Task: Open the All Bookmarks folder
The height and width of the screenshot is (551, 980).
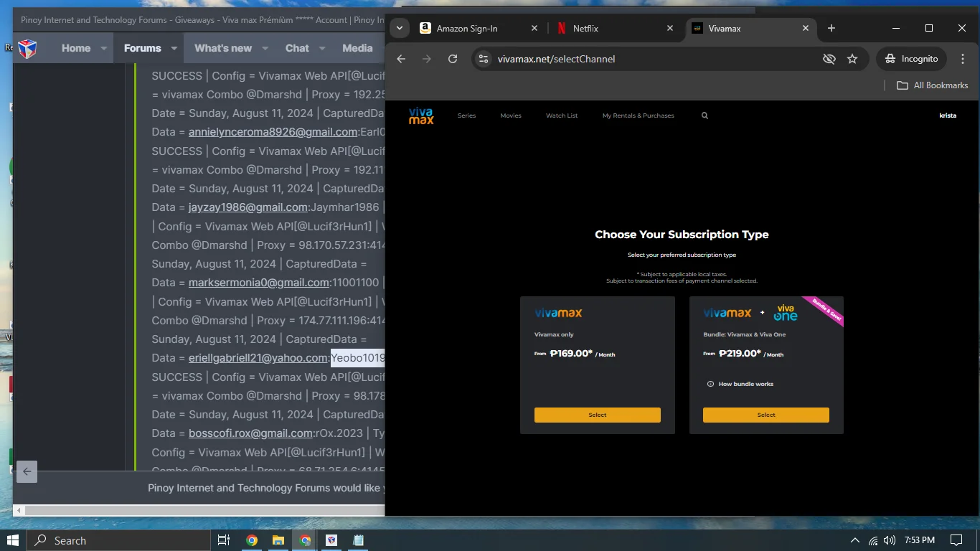Action: click(932, 85)
